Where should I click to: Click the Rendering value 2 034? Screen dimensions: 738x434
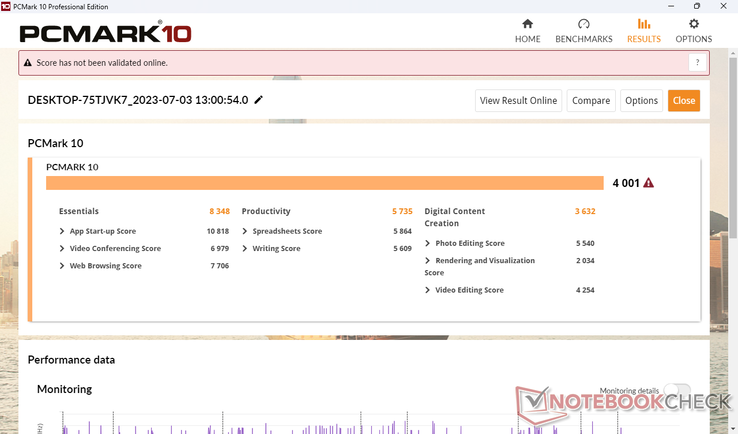tap(585, 261)
